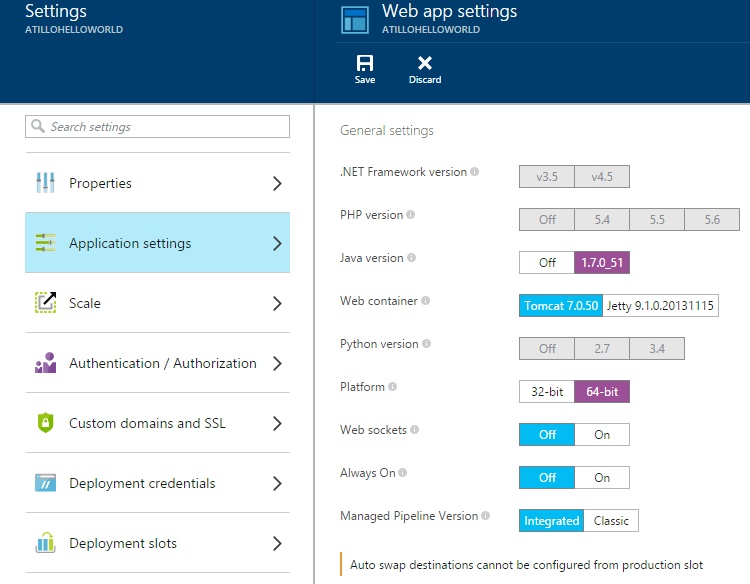Select PHP version 5.4
750x584 pixels.
click(602, 220)
